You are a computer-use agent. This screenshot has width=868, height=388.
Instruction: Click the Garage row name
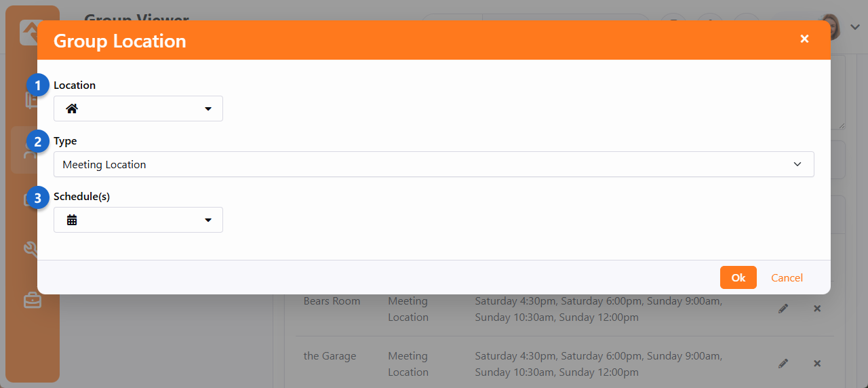330,356
